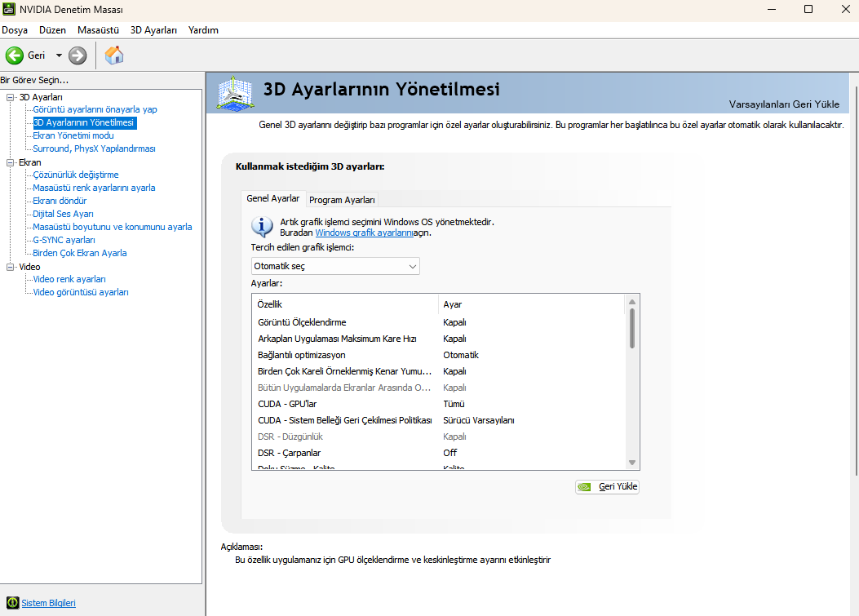Open Surround, PhysX Yapılandırması
Viewport: 859px width, 616px height.
[95, 148]
